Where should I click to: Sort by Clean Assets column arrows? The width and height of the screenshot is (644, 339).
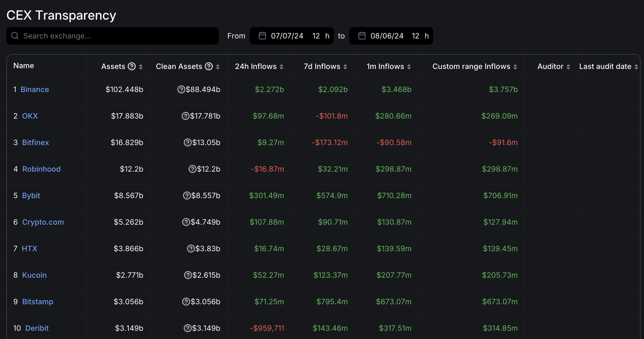(x=218, y=67)
